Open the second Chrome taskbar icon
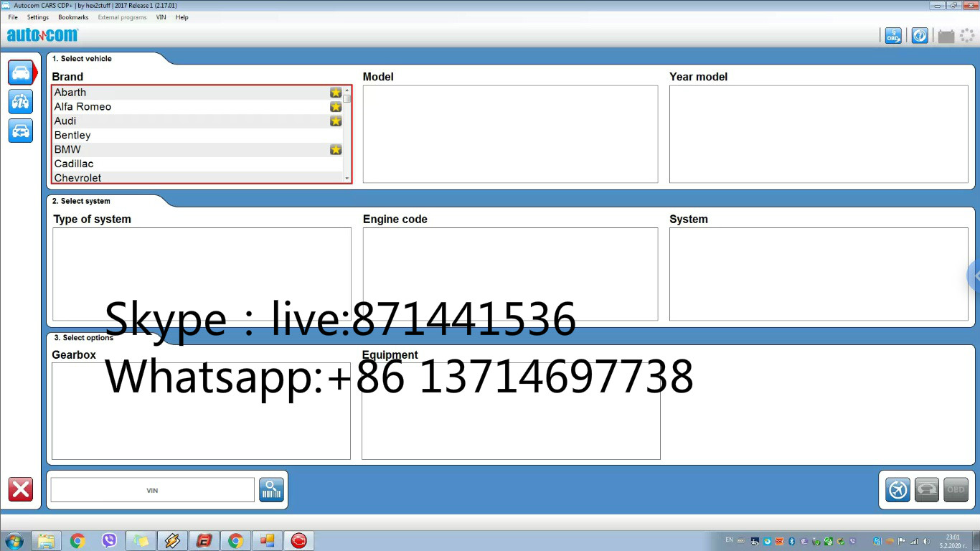The height and width of the screenshot is (551, 980). 235,541
